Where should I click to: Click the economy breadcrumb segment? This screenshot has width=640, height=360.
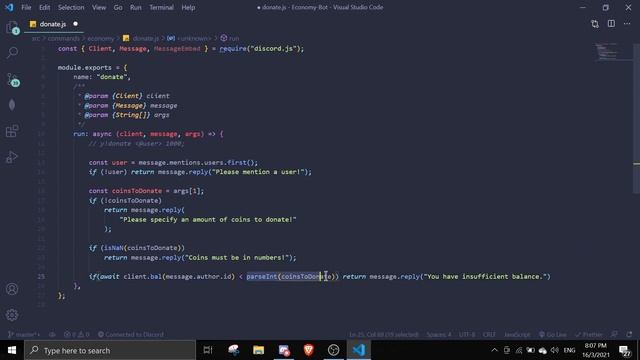(101, 38)
